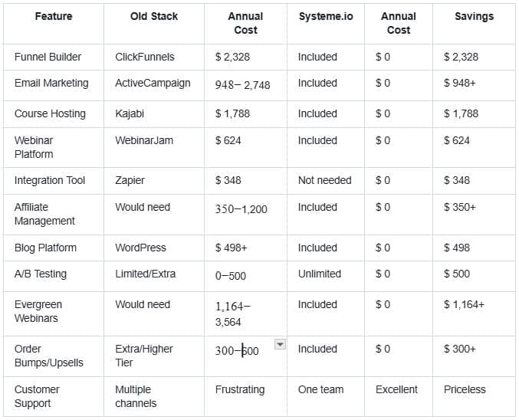Select the Customer Support feature cell
519x420 pixels.
click(x=38, y=396)
